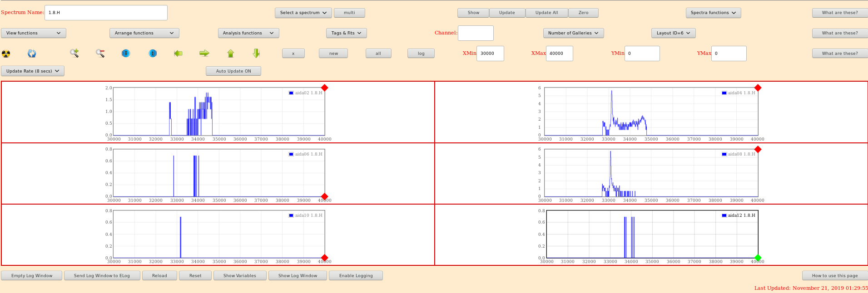Click blue legend square of aida08 1.8.H
Screen dimensions: 868x293
[724, 154]
